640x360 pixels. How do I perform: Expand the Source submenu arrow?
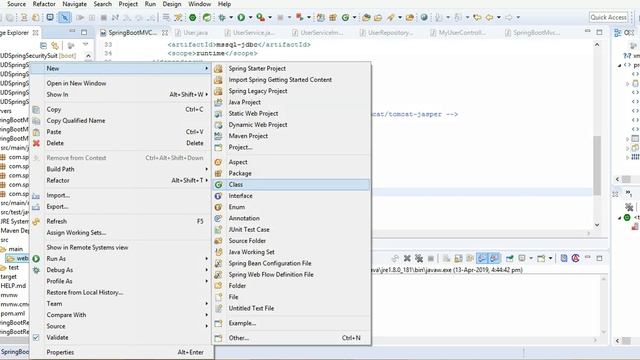[207, 326]
